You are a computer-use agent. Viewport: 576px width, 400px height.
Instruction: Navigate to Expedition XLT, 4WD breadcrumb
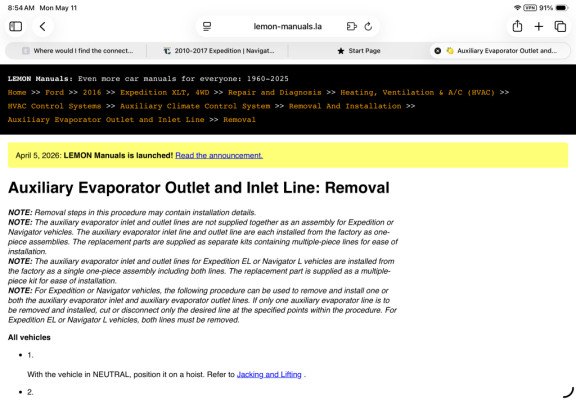coord(165,93)
